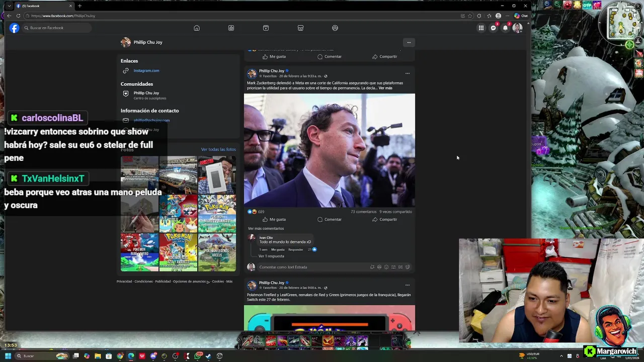This screenshot has height=362, width=644.
Task: Add an avatar sticker to the comment
Action: [379, 267]
